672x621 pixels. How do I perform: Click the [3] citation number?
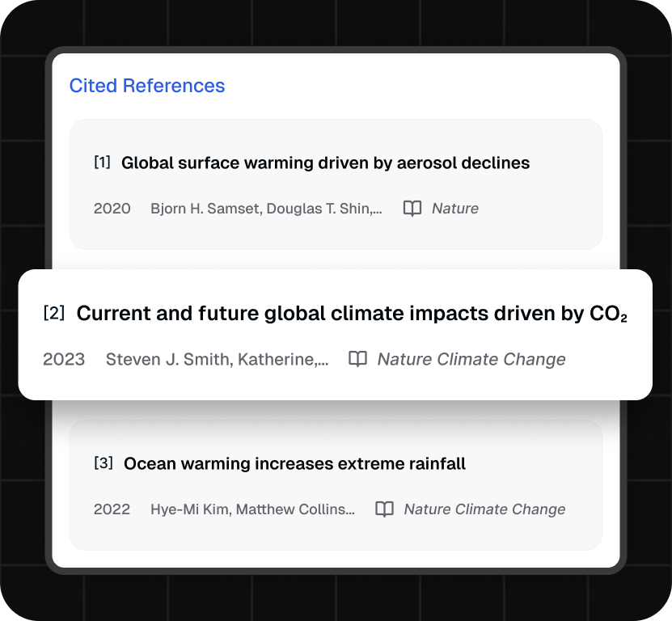pyautogui.click(x=104, y=463)
